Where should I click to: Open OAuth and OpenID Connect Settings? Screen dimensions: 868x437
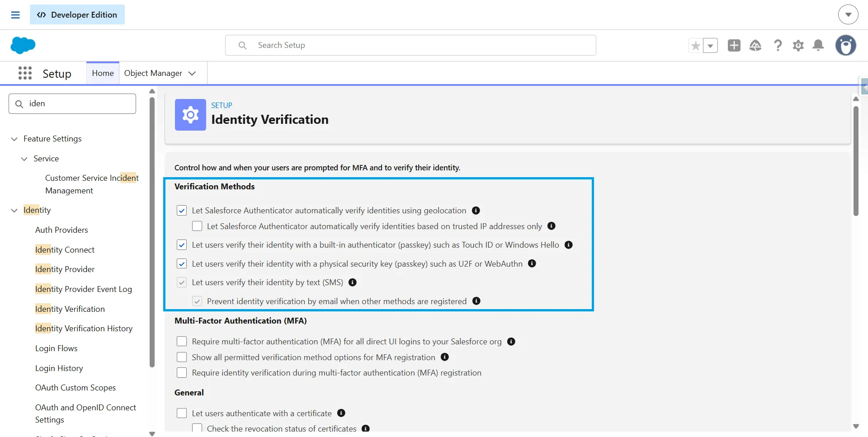click(x=85, y=414)
